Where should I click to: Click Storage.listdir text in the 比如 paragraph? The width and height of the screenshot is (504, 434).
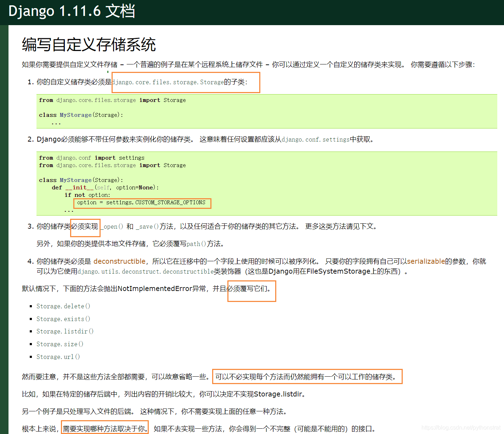(278, 394)
